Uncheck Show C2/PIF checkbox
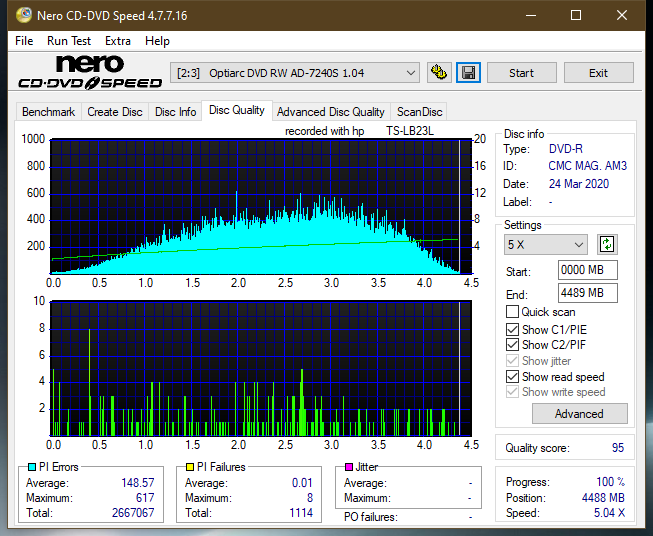The width and height of the screenshot is (653, 536). 512,344
